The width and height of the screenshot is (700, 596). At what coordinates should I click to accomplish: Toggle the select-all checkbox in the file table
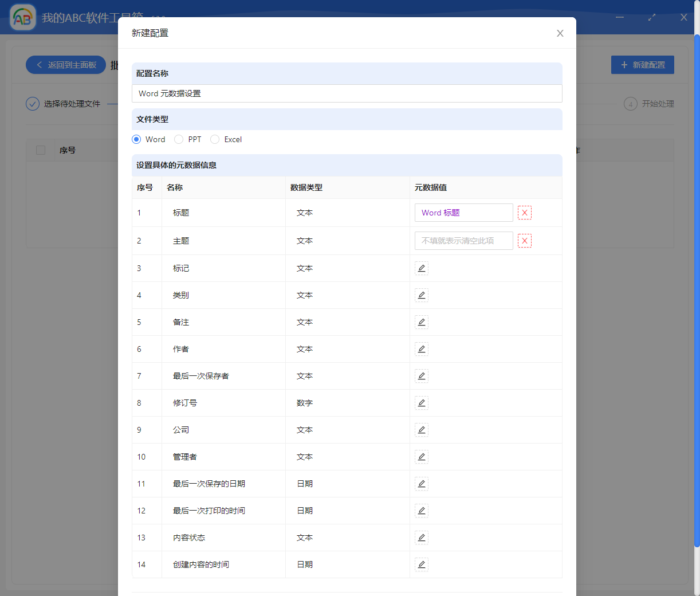pos(40,150)
